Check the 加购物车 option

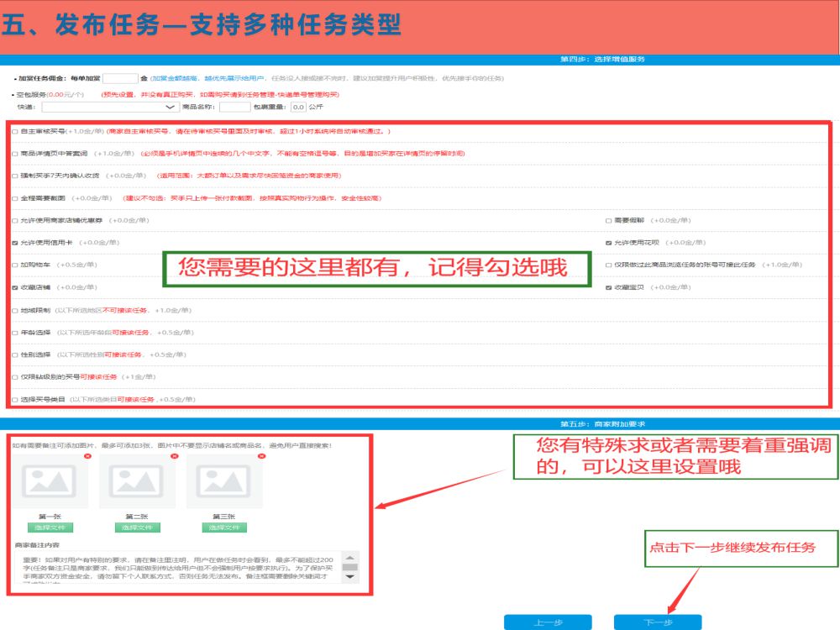[15, 265]
